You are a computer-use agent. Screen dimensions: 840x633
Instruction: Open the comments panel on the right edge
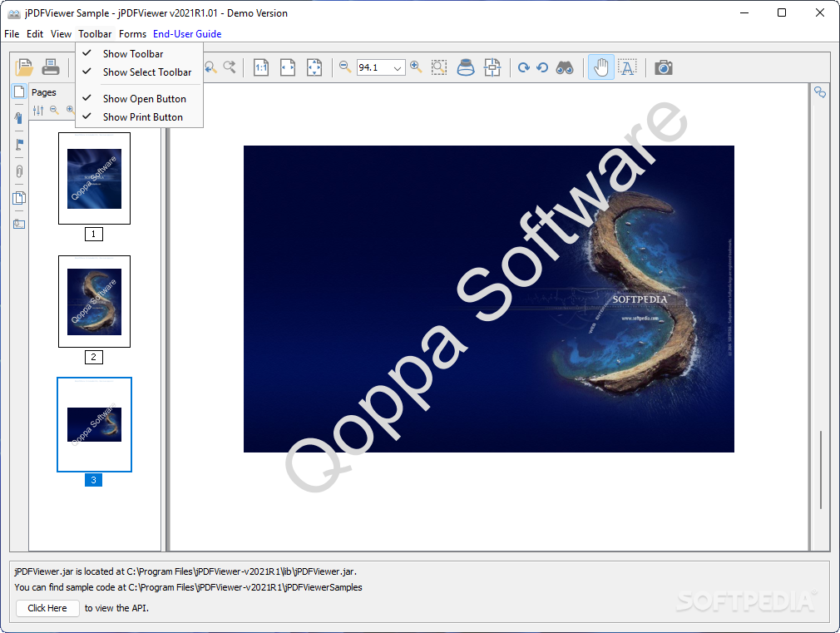[x=820, y=92]
